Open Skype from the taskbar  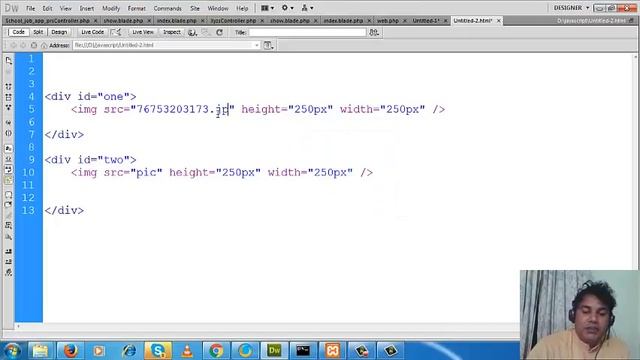[158, 350]
